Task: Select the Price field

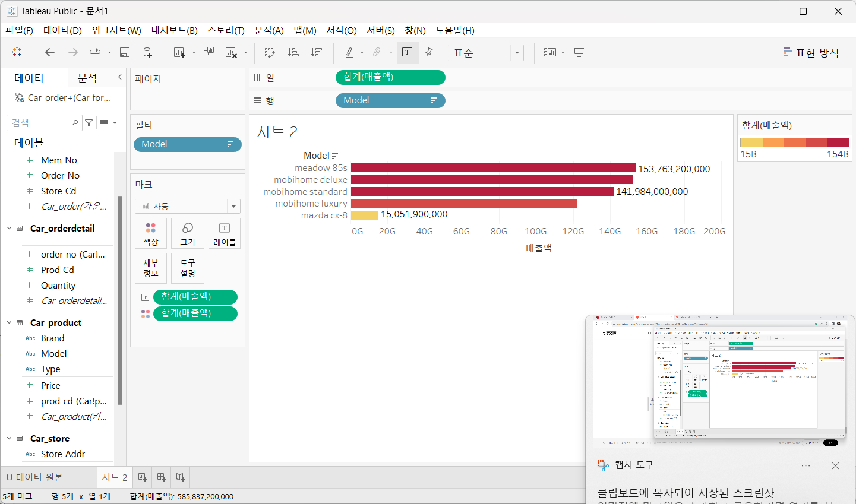Action: click(x=50, y=385)
